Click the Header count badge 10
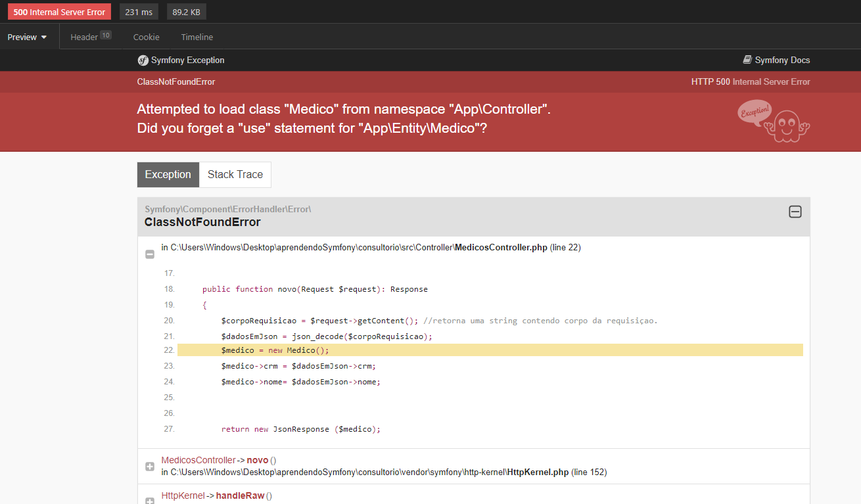Viewport: 861px width, 504px height. 106,35
